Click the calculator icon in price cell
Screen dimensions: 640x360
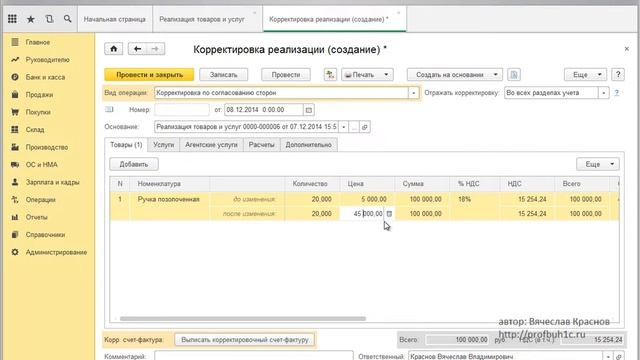point(389,213)
